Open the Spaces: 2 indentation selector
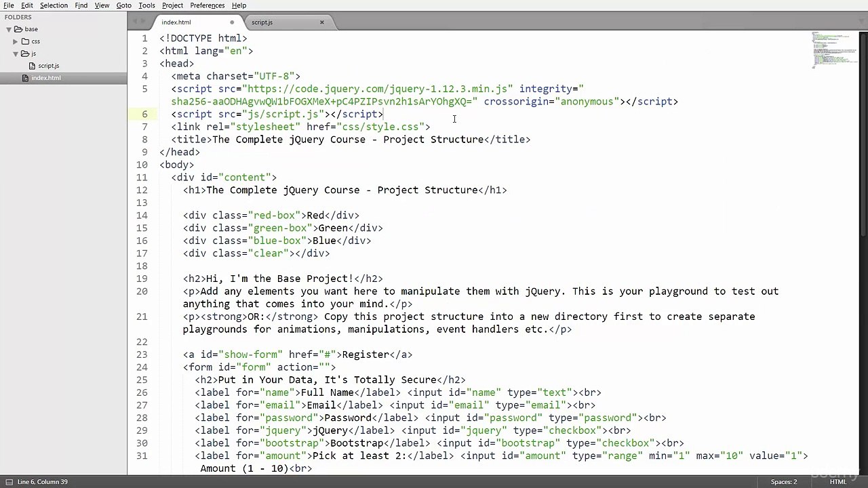The image size is (868, 488). coord(784,482)
